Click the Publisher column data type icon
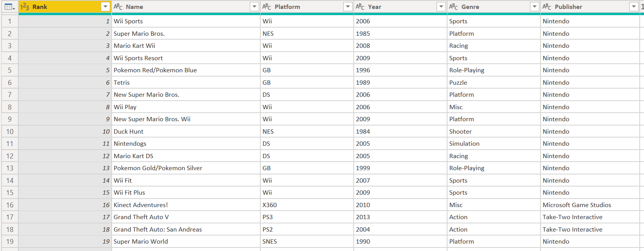Image resolution: width=644 pixels, height=251 pixels. (x=547, y=7)
